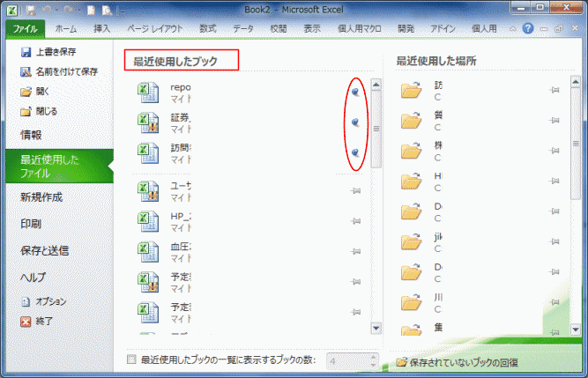Open the 証券 workbook file icon
Viewport: 588px width, 378px height.
[148, 122]
